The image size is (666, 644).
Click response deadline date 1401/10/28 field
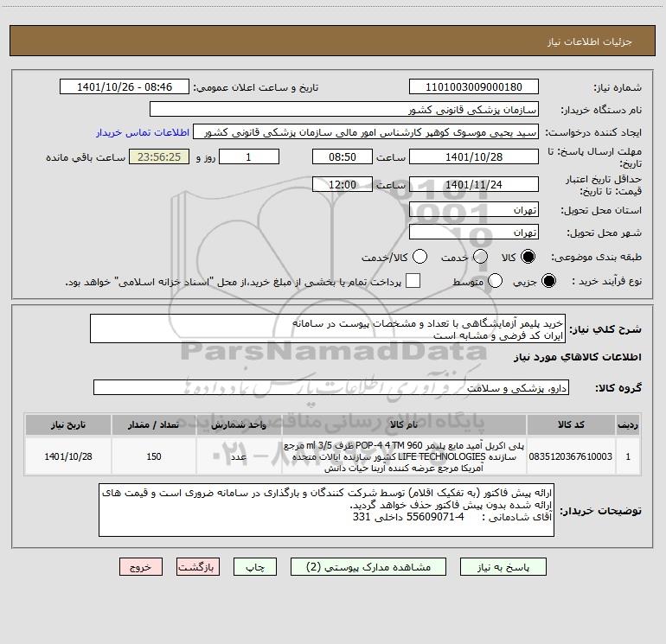point(474,156)
